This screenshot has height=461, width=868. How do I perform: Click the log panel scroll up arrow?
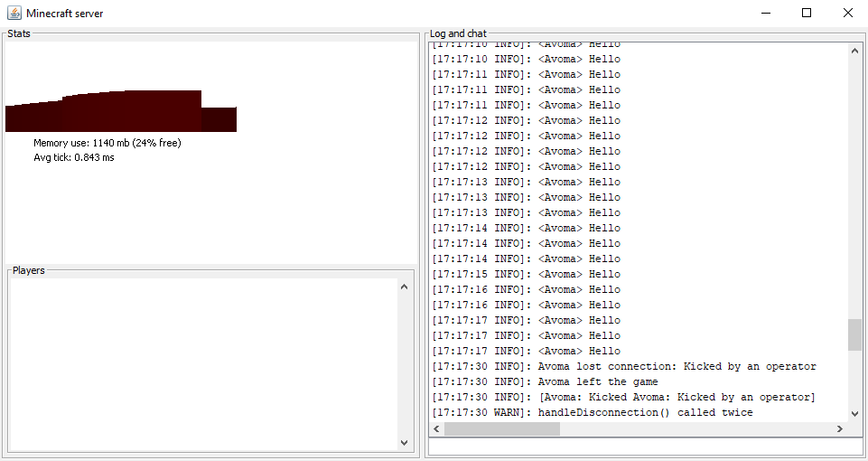pyautogui.click(x=854, y=51)
